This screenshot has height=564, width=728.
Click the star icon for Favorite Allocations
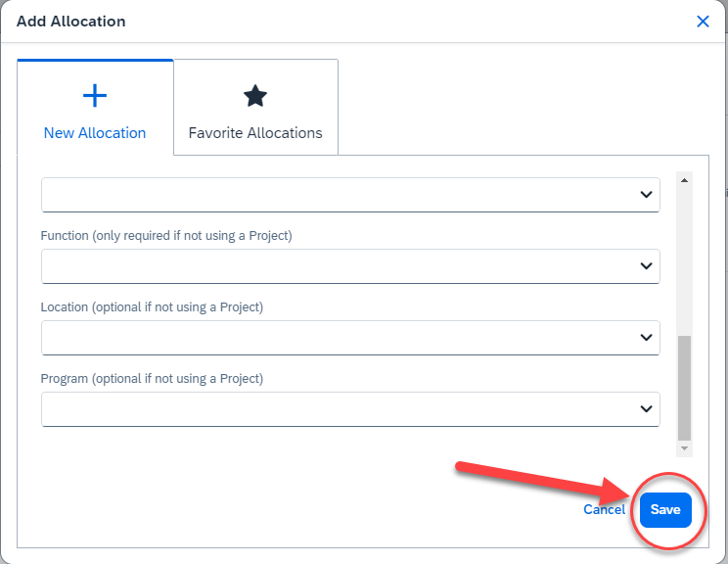pyautogui.click(x=255, y=96)
